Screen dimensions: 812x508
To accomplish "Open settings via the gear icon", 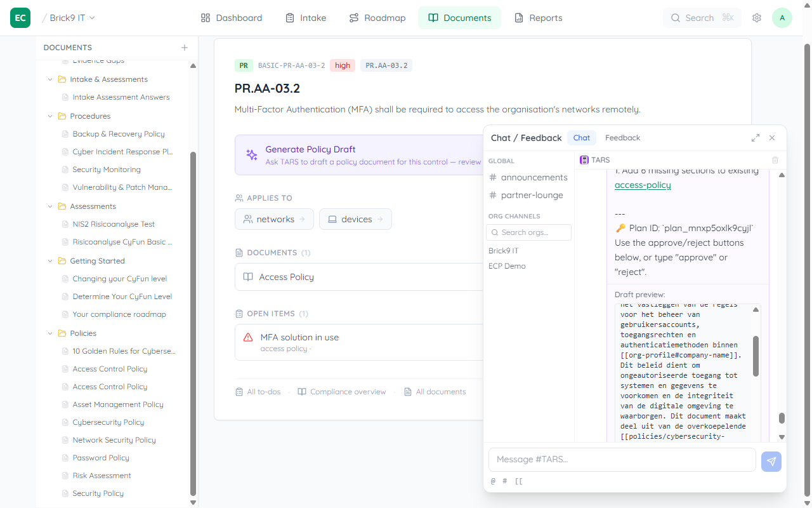I will 757,18.
